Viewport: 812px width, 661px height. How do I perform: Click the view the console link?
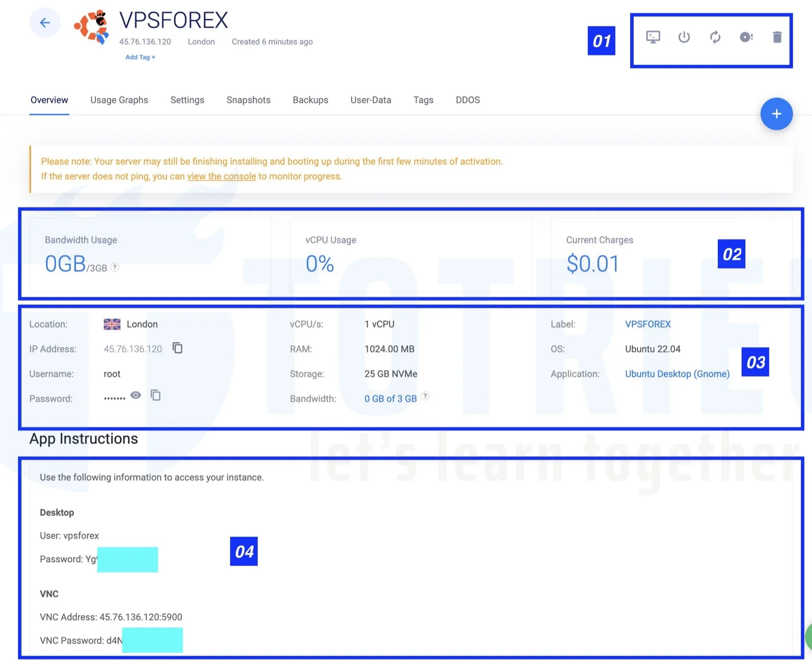click(222, 176)
